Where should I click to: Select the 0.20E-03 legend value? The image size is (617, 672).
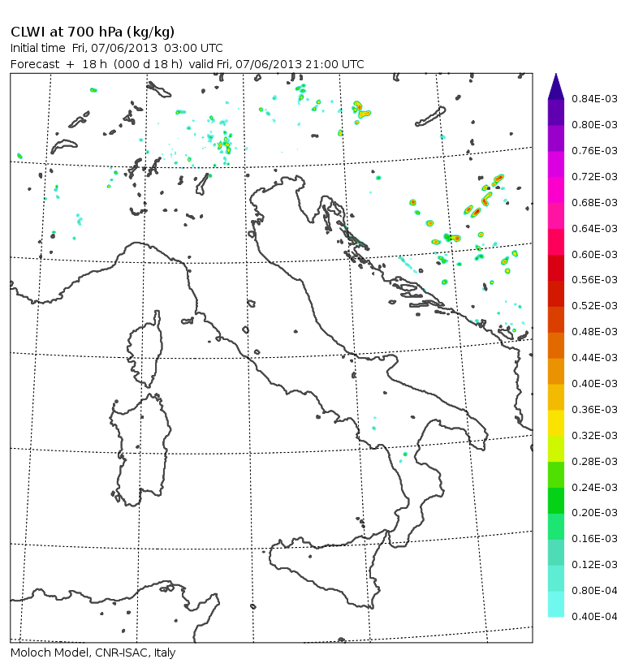click(x=594, y=513)
